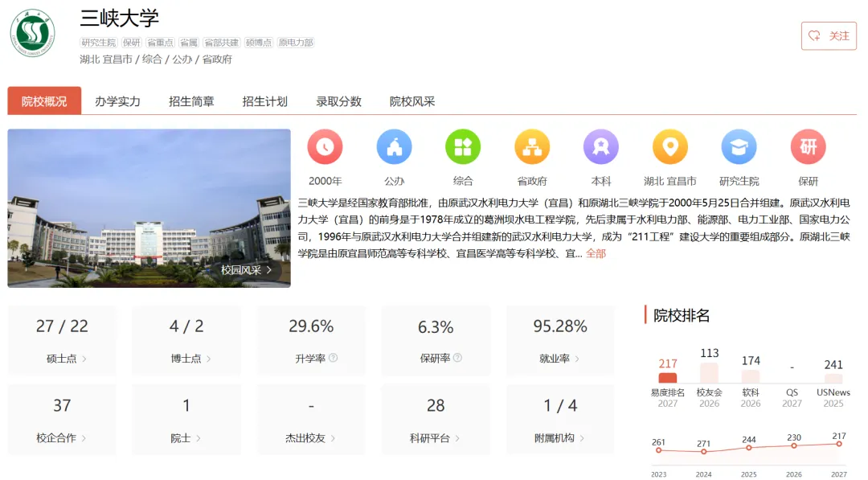Select the 录取分数 tab

338,101
